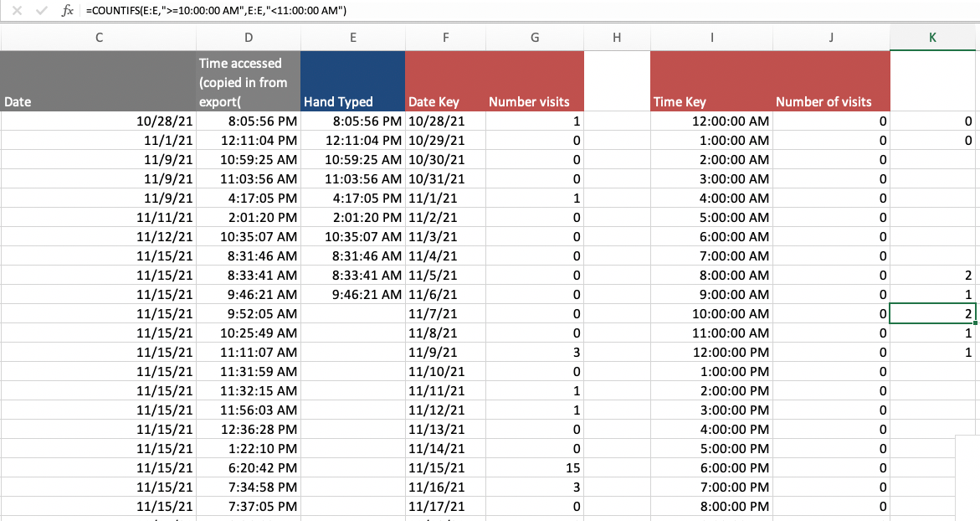This screenshot has width=980, height=521.
Task: Click the Time Key red header cell
Action: click(711, 81)
